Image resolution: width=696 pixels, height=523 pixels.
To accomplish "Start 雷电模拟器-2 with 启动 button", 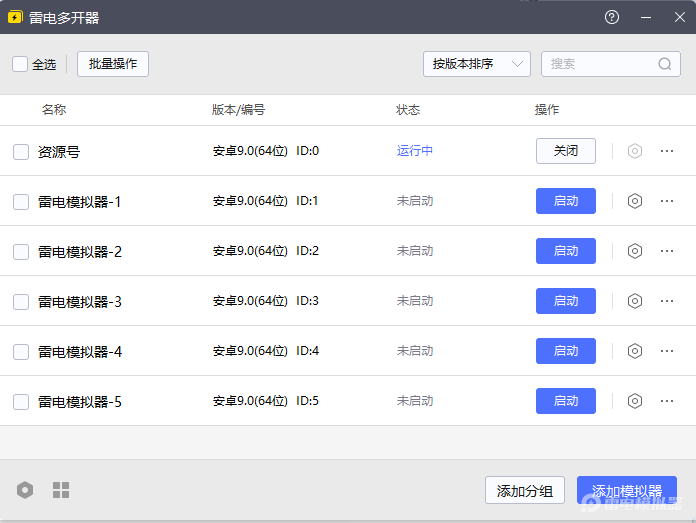I will tap(565, 251).
